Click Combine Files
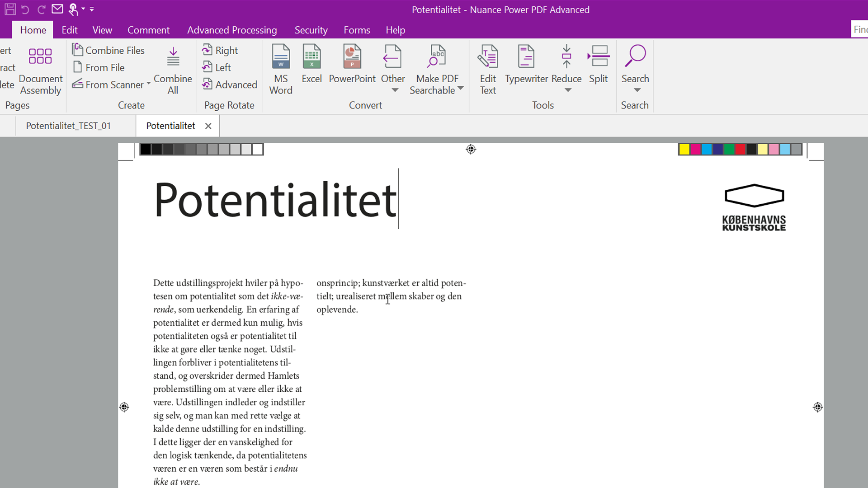Viewport: 868px width, 488px height. point(108,50)
